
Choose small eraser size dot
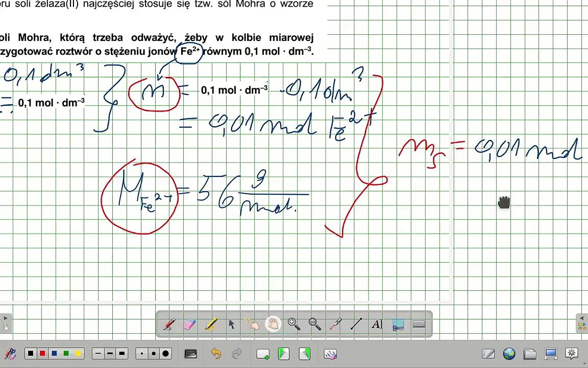[142, 353]
